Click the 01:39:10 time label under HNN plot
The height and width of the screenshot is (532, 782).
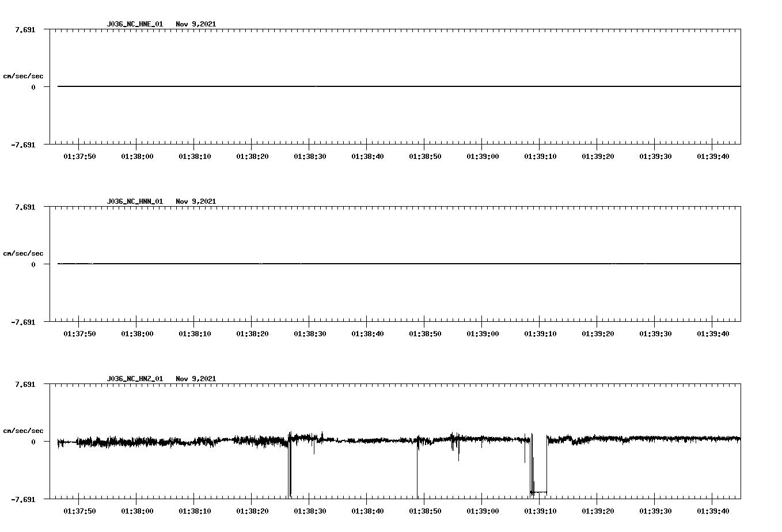pyautogui.click(x=540, y=334)
